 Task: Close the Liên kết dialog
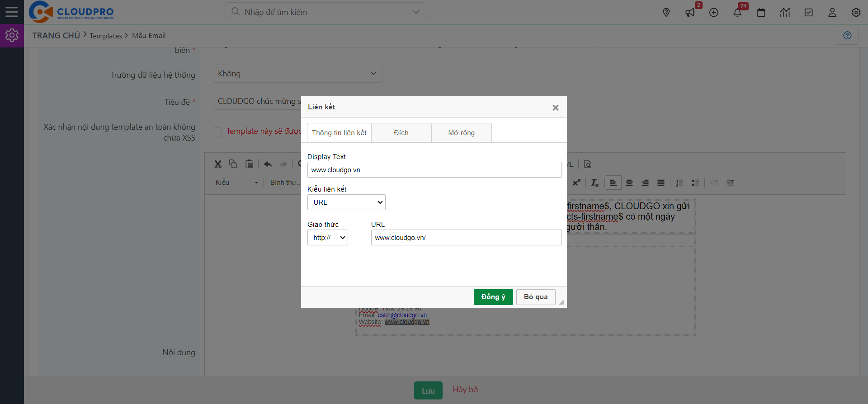(556, 108)
